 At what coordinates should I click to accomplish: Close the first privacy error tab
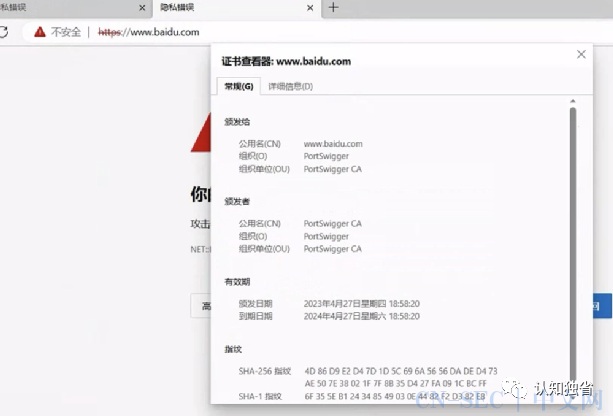pos(142,8)
